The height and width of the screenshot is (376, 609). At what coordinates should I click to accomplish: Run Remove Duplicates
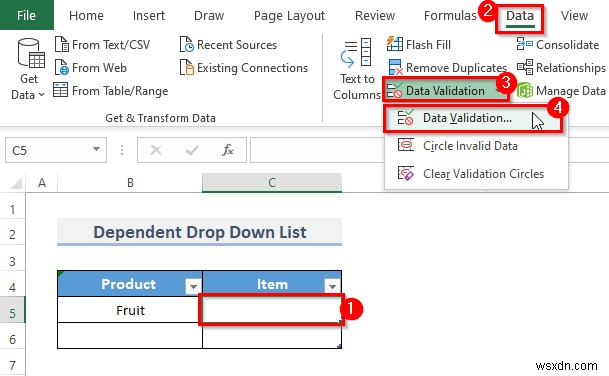coord(447,68)
